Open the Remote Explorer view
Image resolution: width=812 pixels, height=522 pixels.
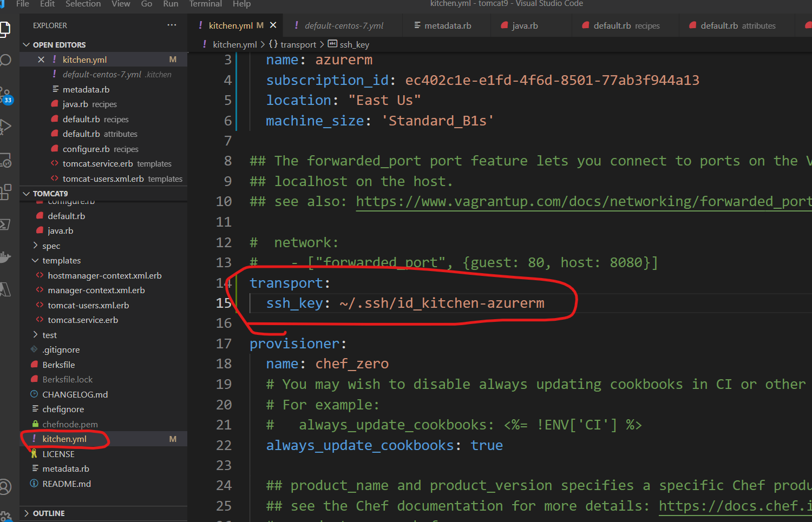tap(5, 161)
